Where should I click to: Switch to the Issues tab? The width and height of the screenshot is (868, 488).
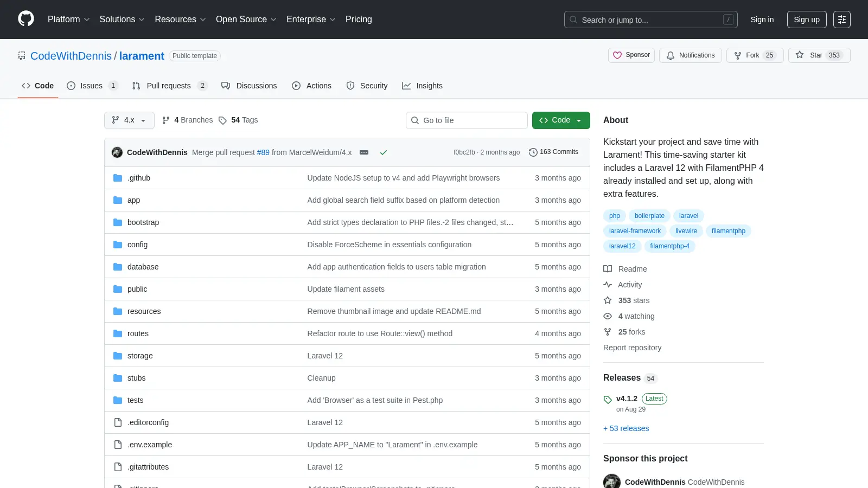[x=92, y=86]
